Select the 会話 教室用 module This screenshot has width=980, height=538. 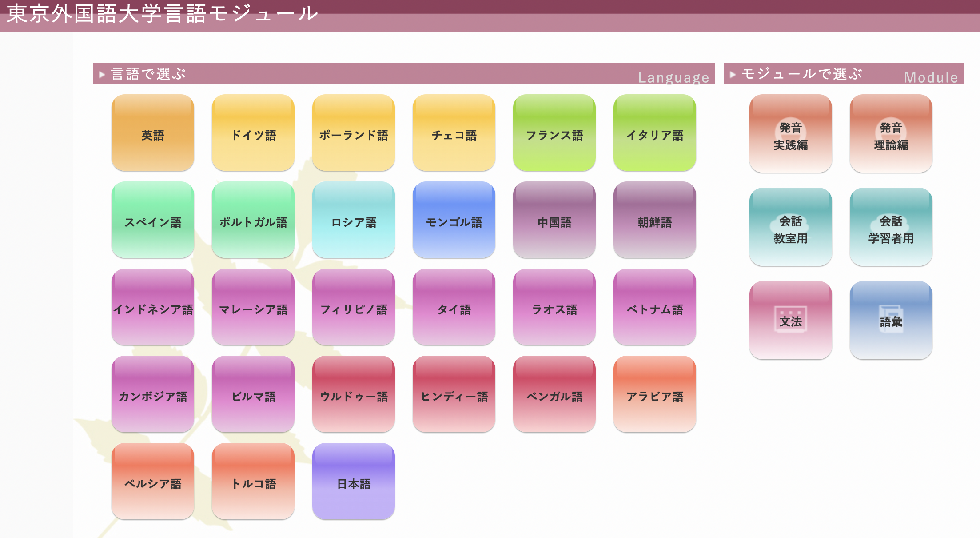click(791, 227)
